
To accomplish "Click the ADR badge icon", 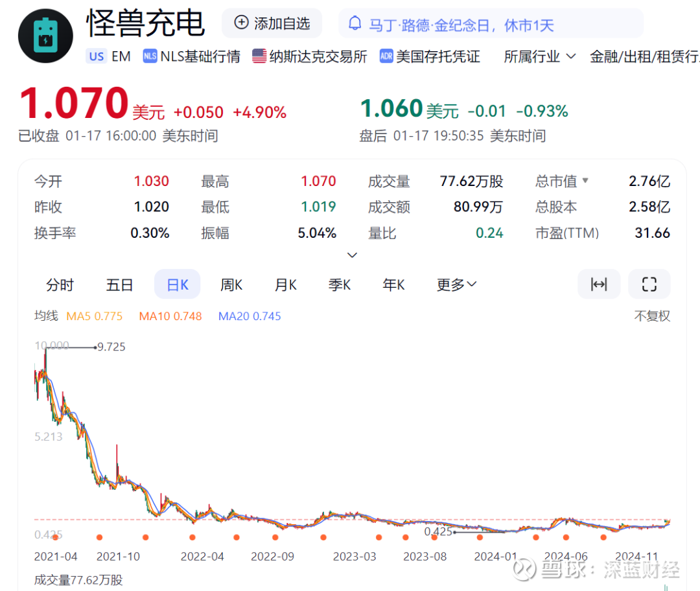I will coord(386,56).
